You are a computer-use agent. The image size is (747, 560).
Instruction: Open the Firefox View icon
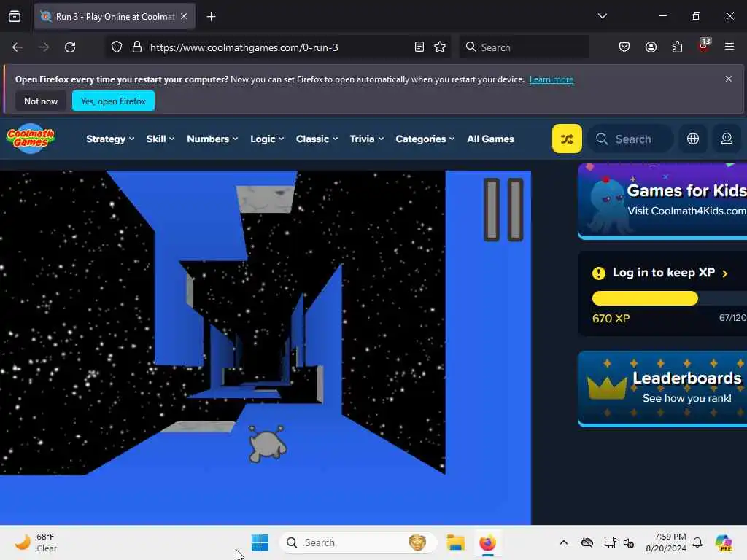[15, 16]
